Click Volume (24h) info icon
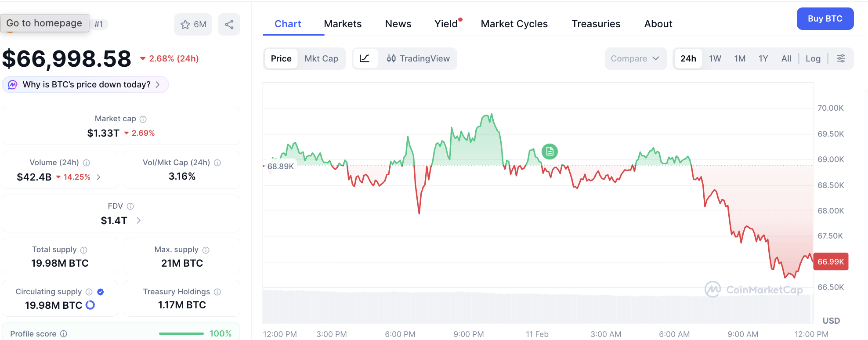 [87, 163]
